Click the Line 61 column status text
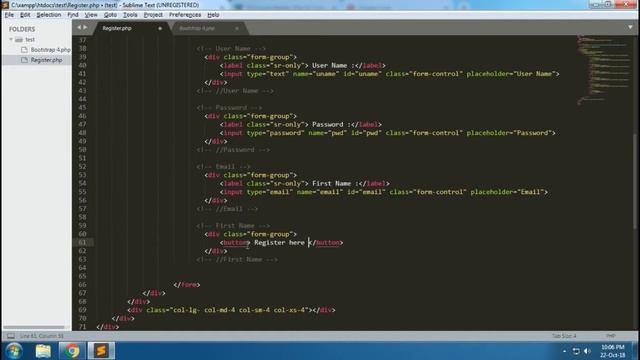The image size is (640, 360). [42, 336]
